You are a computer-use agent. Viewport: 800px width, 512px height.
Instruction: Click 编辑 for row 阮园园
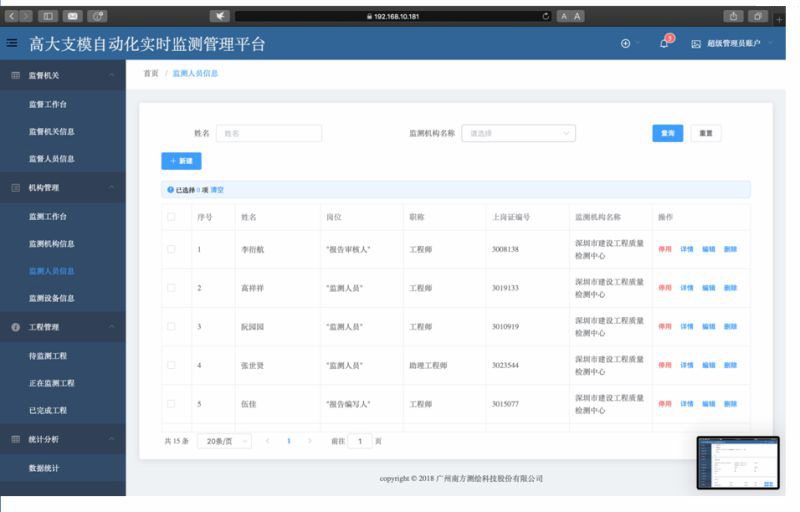point(709,326)
